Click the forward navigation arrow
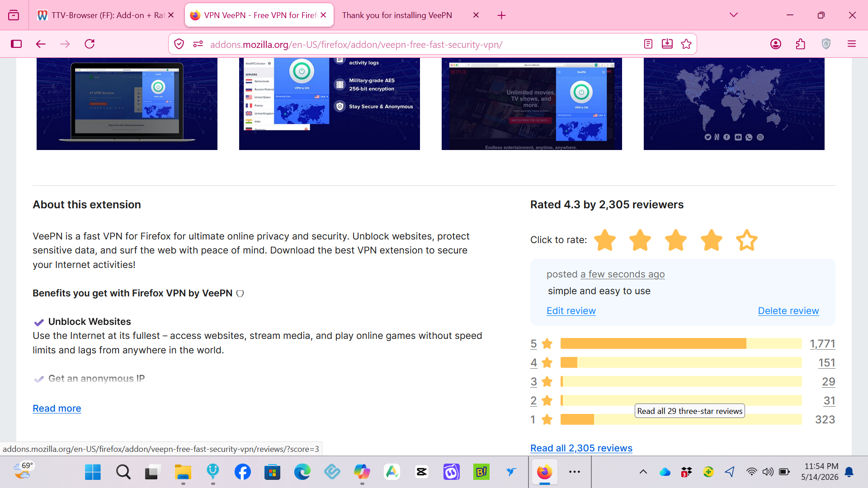 coord(65,44)
